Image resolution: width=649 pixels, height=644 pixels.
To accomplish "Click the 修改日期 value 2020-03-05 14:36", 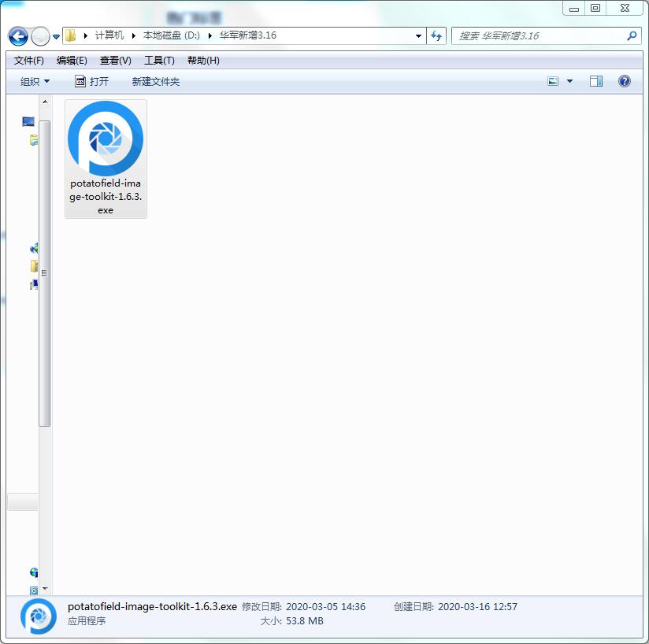I will (326, 607).
